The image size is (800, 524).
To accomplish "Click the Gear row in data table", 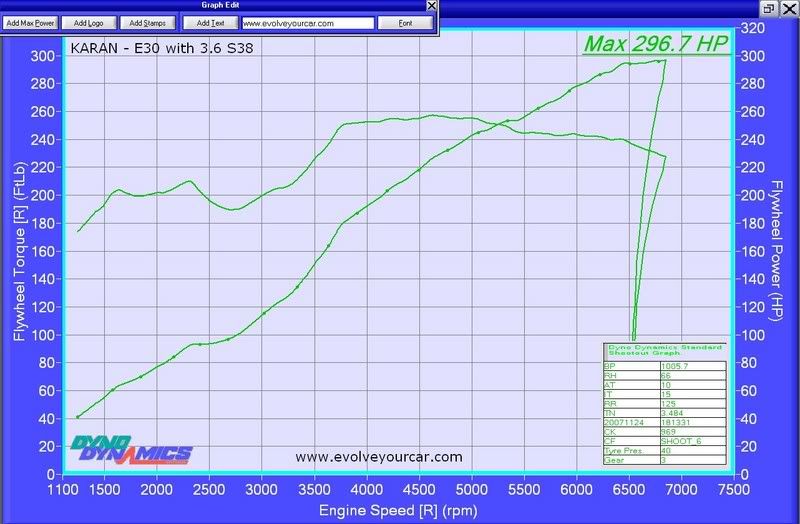I will [x=664, y=459].
